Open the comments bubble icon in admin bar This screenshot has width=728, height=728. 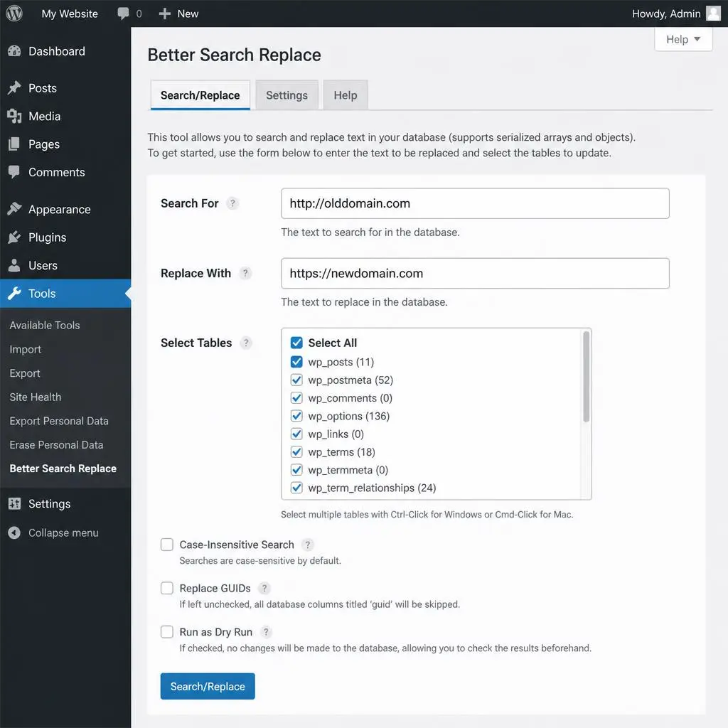[x=123, y=14]
